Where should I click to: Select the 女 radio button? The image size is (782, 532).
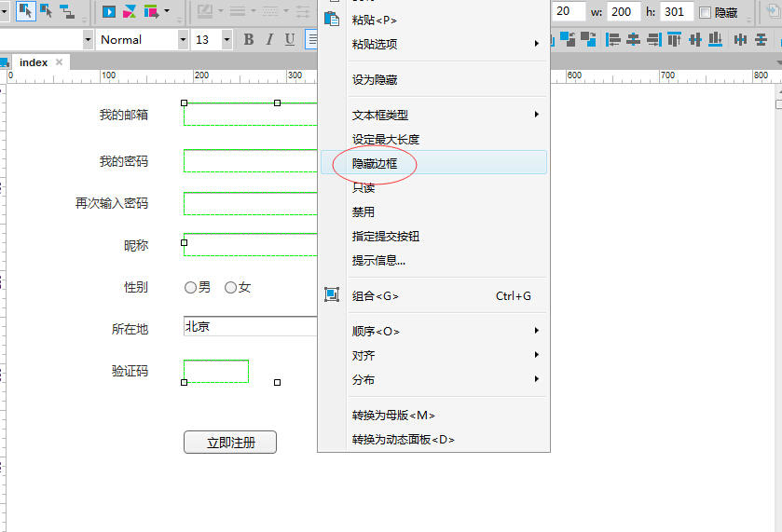click(230, 288)
